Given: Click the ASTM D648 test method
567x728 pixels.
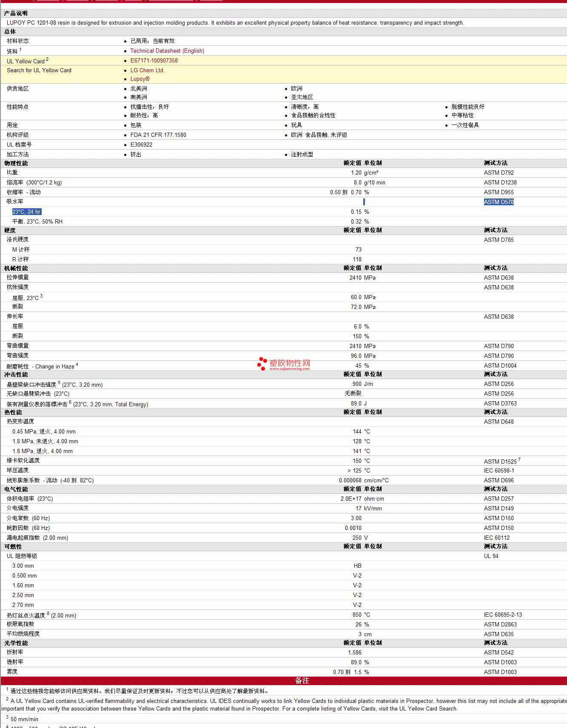Looking at the screenshot, I should tap(499, 422).
